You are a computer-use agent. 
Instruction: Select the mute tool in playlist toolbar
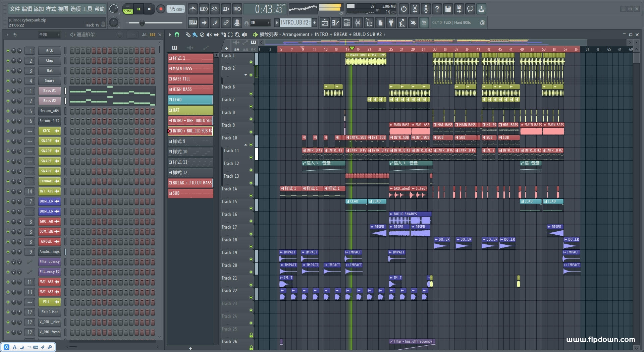coord(209,35)
